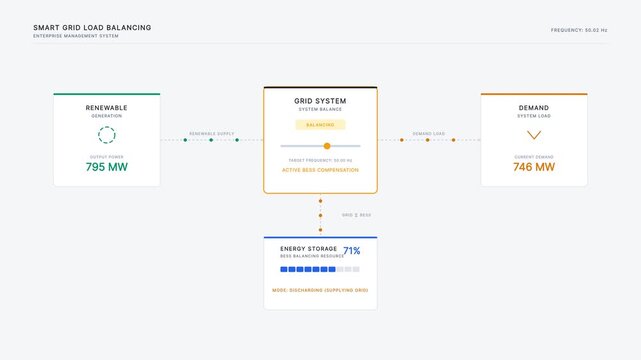Click the ENTERPRISE MANAGEMENT SYSTEM subtitle

(76, 36)
